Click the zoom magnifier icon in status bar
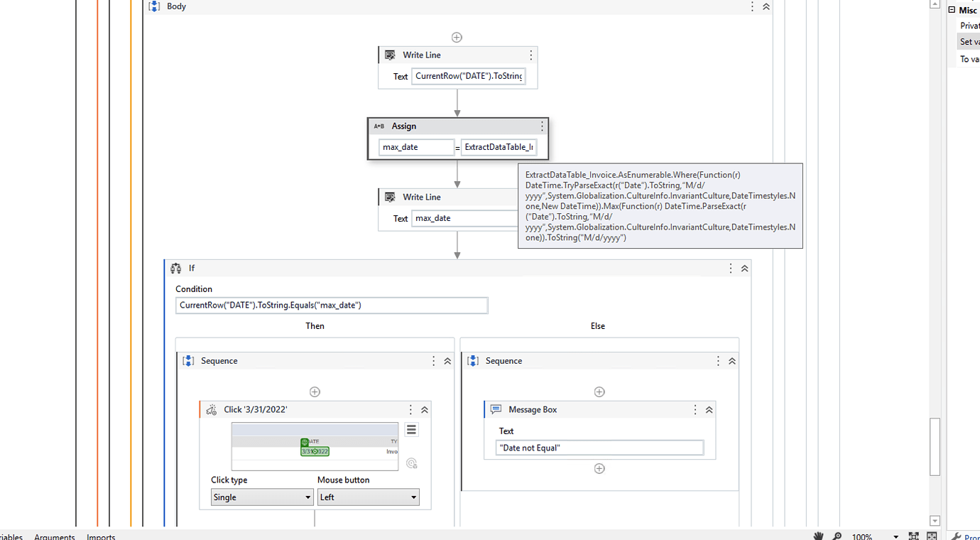Image resolution: width=980 pixels, height=540 pixels. tap(837, 536)
